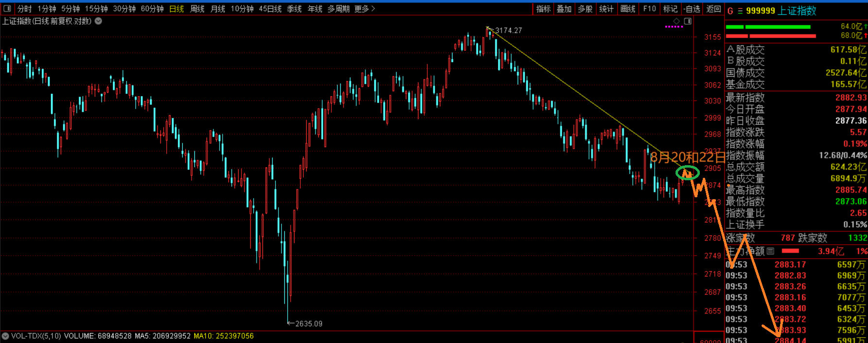Image resolution: width=868 pixels, height=343 pixels.
Task: Click the 昨日收盘 value 2877.36
Action: [x=851, y=120]
